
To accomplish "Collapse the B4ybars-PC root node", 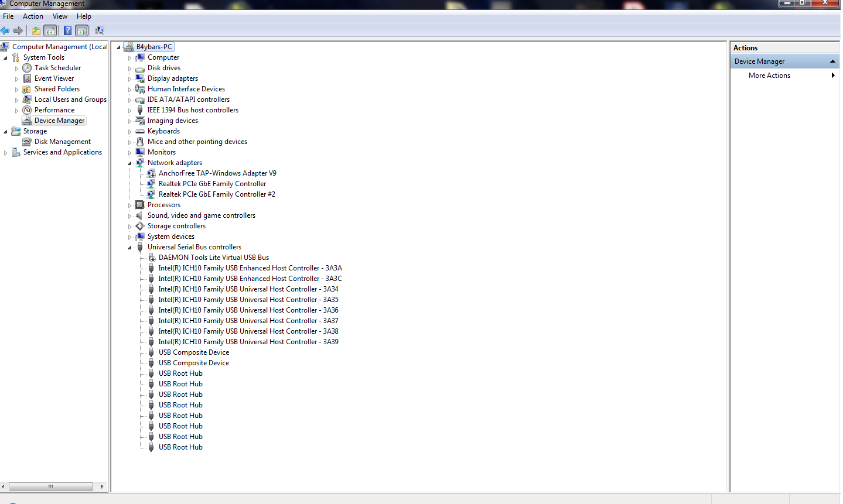I will (x=118, y=47).
